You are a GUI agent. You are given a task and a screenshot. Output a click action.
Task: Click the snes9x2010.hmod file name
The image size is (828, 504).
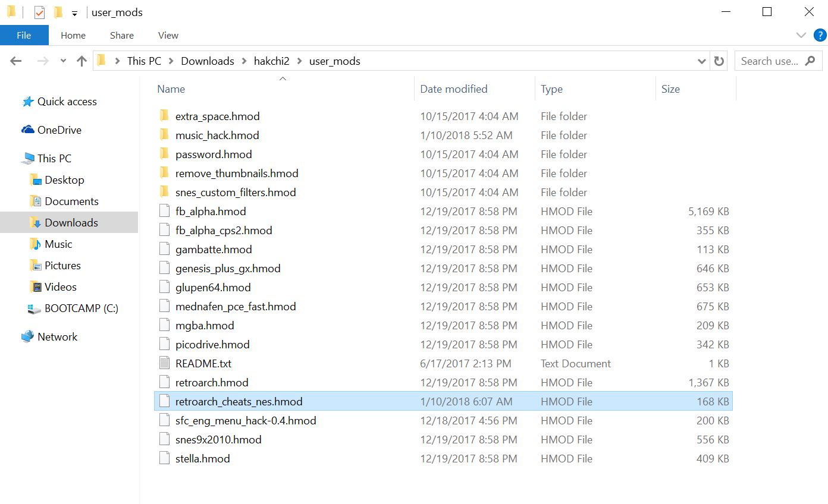point(218,440)
